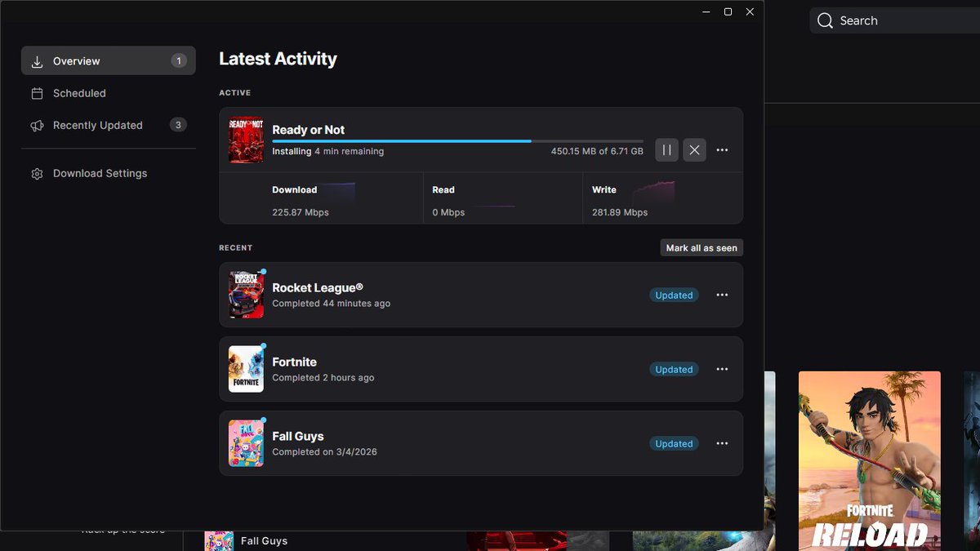This screenshot has height=551, width=980.
Task: Click the Recently Updated count badge 3
Action: [178, 125]
